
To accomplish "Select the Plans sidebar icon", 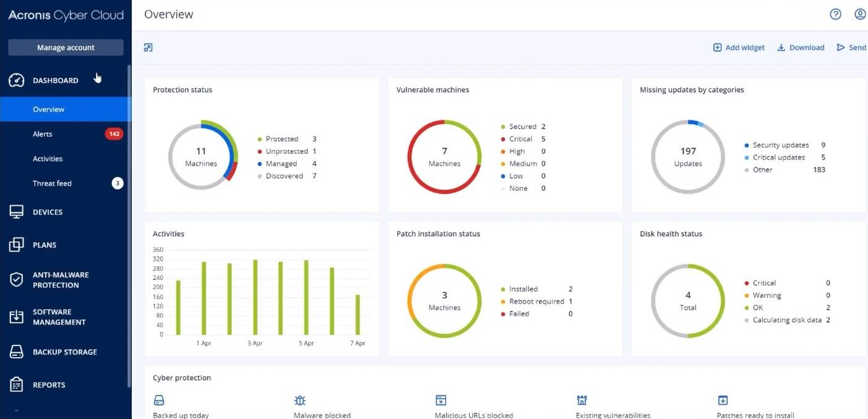I will coord(17,244).
